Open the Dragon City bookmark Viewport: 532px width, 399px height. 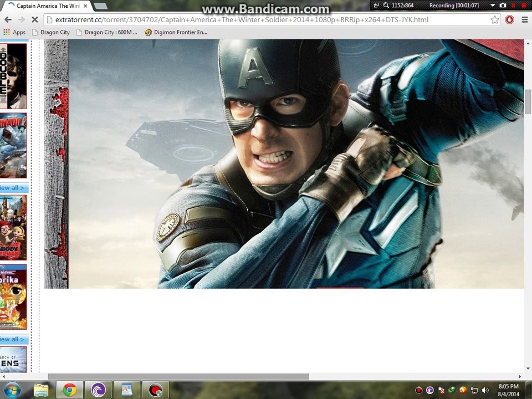pos(50,32)
